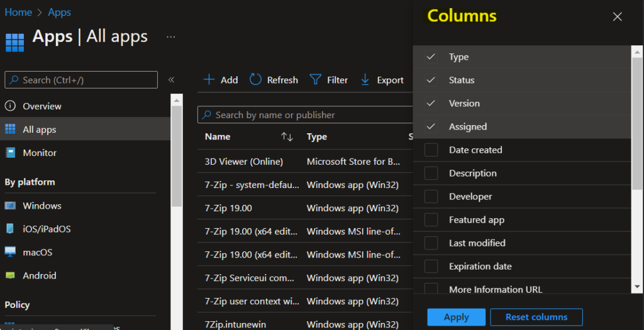Image resolution: width=644 pixels, height=330 pixels.
Task: Click the Add button label
Action: coord(229,80)
